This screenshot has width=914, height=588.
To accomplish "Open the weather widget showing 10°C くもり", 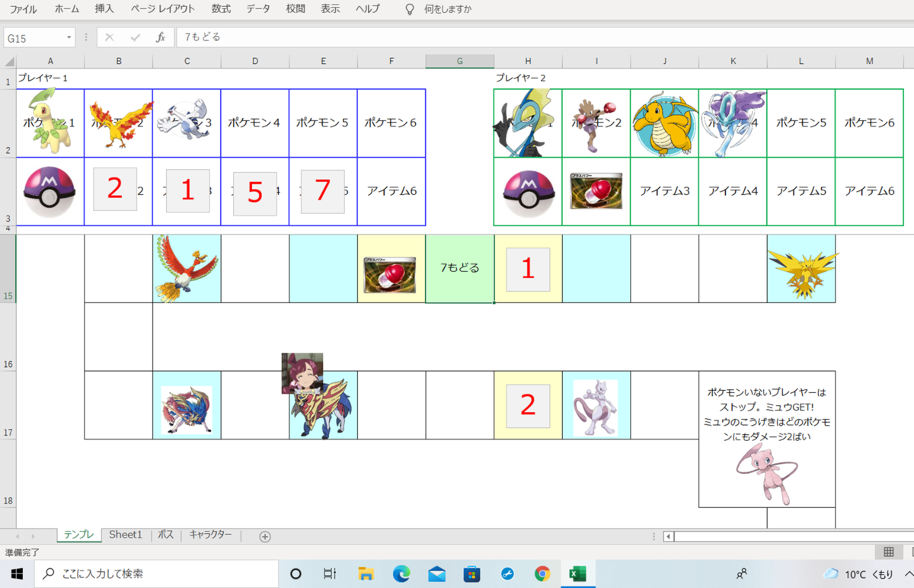I will (x=858, y=574).
